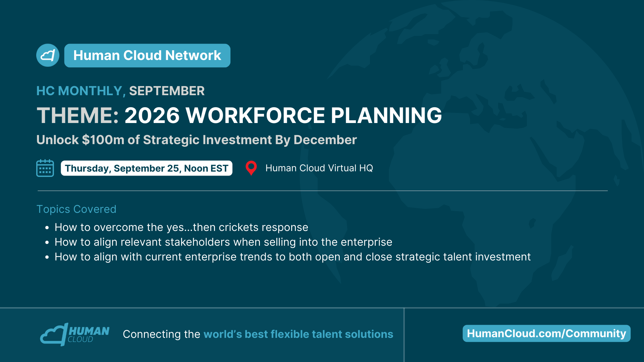Click the Human Cloud logo in footer
644x362 pixels.
(x=75, y=334)
